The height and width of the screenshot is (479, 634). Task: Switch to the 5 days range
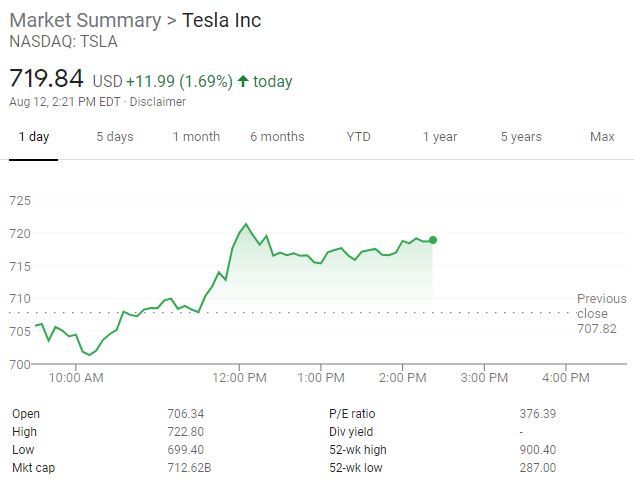(115, 137)
